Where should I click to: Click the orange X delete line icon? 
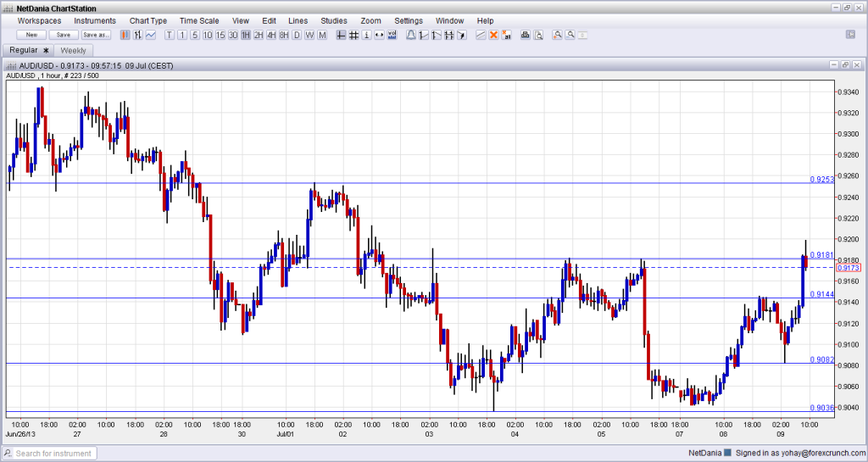493,35
